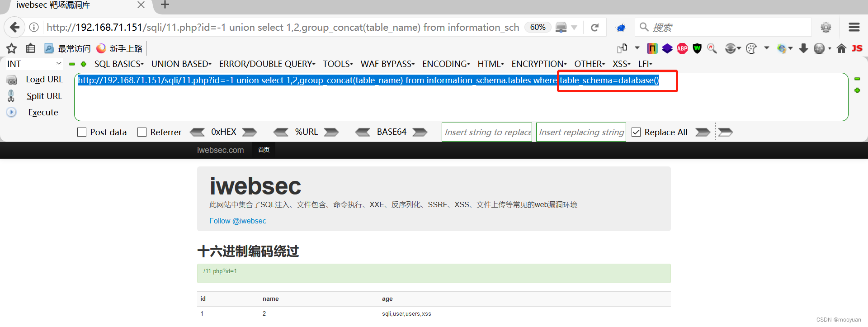Open the downloads arrow icon

pyautogui.click(x=803, y=48)
